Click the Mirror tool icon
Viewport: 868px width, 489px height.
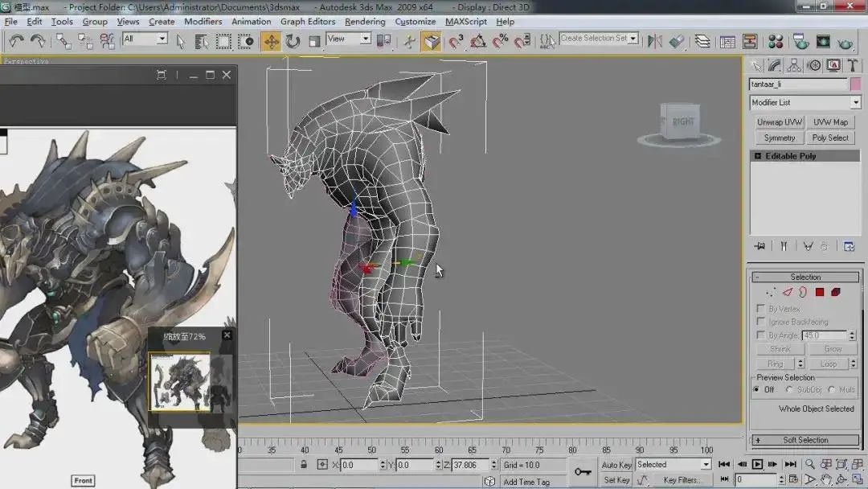click(655, 41)
